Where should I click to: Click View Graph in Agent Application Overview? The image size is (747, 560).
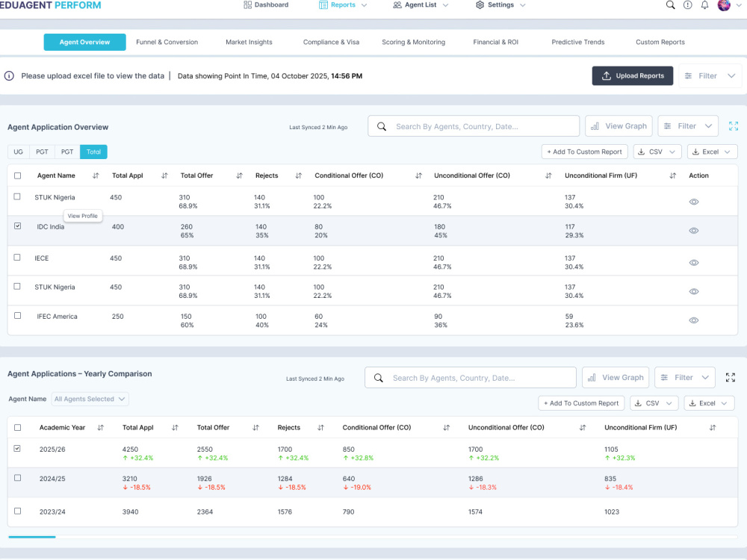619,126
